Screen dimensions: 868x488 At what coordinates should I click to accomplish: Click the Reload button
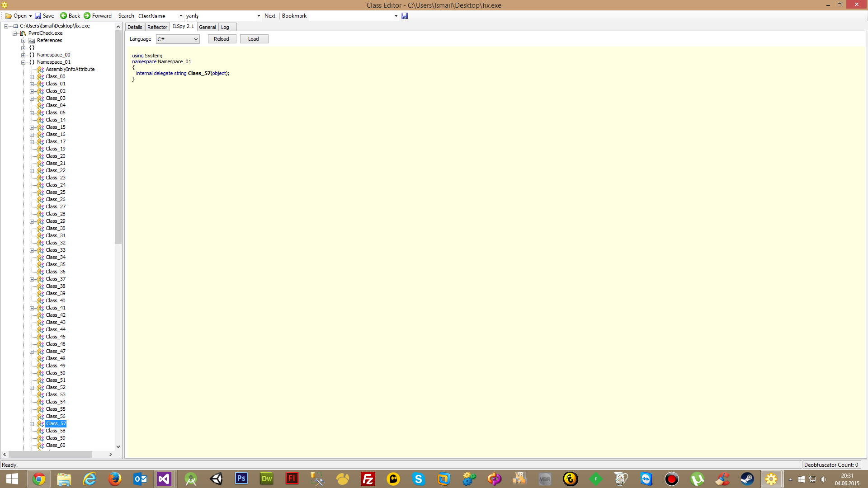(222, 39)
